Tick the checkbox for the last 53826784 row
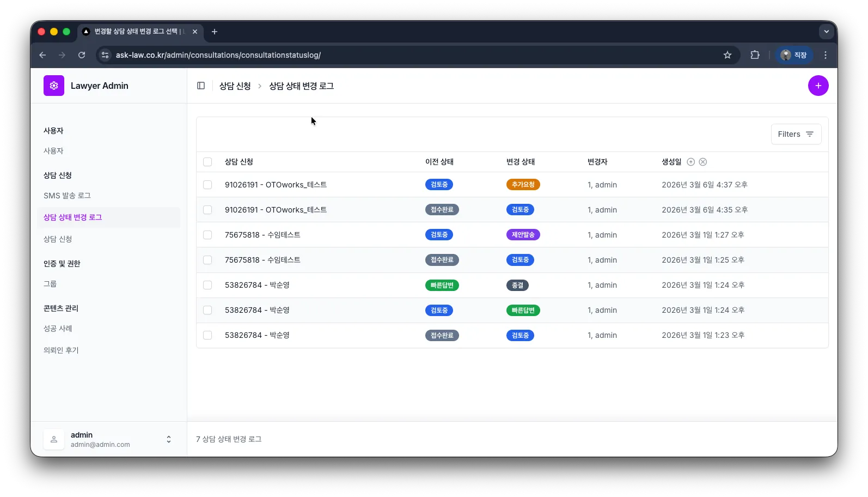 [x=207, y=335]
